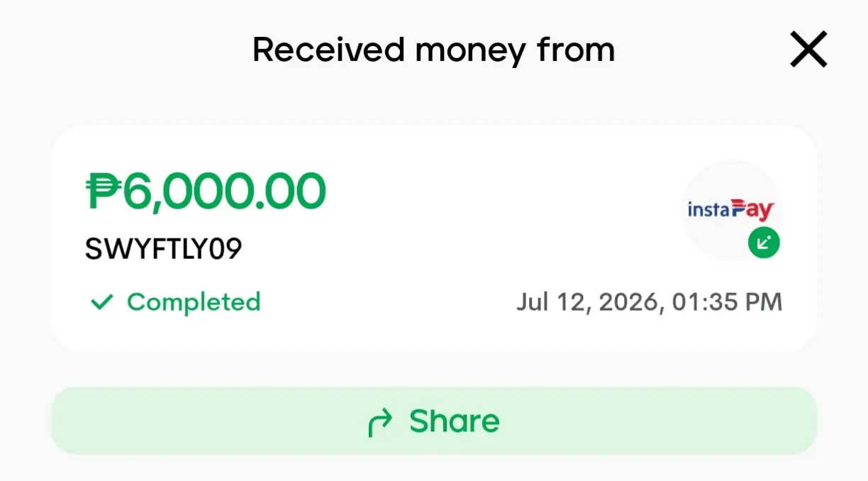Click the Received money from heading

433,50
